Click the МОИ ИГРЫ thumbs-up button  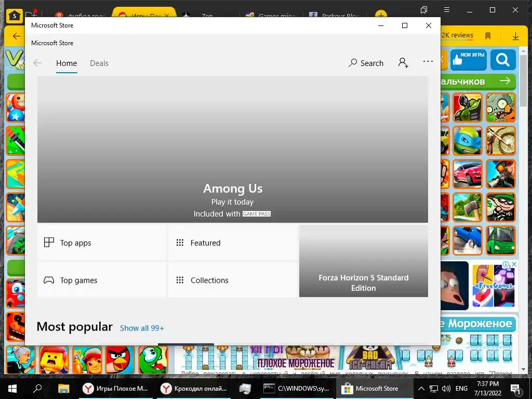pyautogui.click(x=468, y=59)
